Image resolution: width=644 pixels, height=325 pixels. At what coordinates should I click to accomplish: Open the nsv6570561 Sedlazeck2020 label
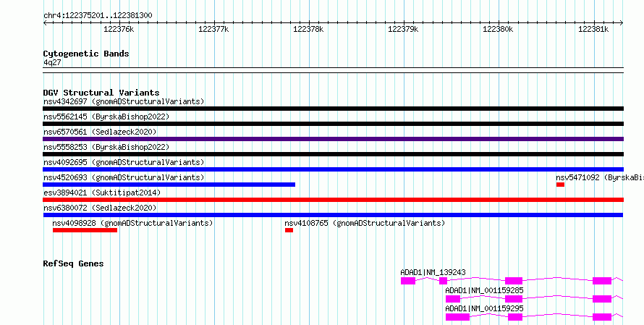click(x=100, y=132)
